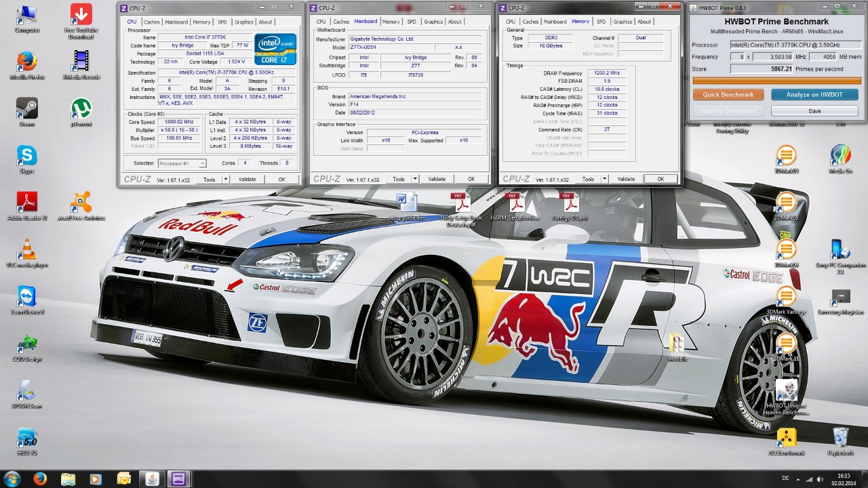Viewport: 868px width, 488px height.
Task: Open Skype desktop shortcut
Action: (27, 159)
